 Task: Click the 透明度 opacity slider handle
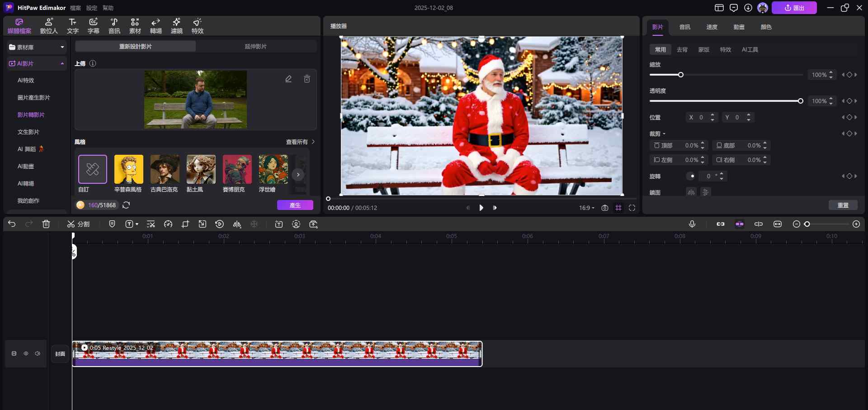coord(800,101)
